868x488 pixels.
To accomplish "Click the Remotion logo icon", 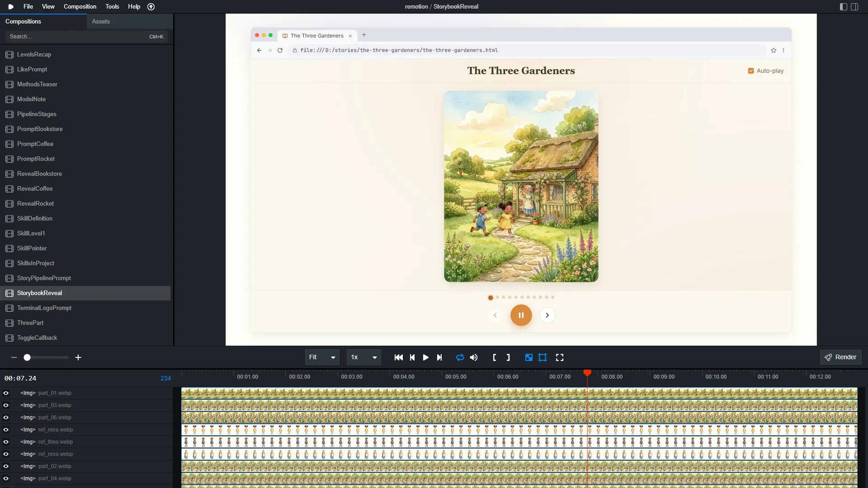I will [x=11, y=7].
